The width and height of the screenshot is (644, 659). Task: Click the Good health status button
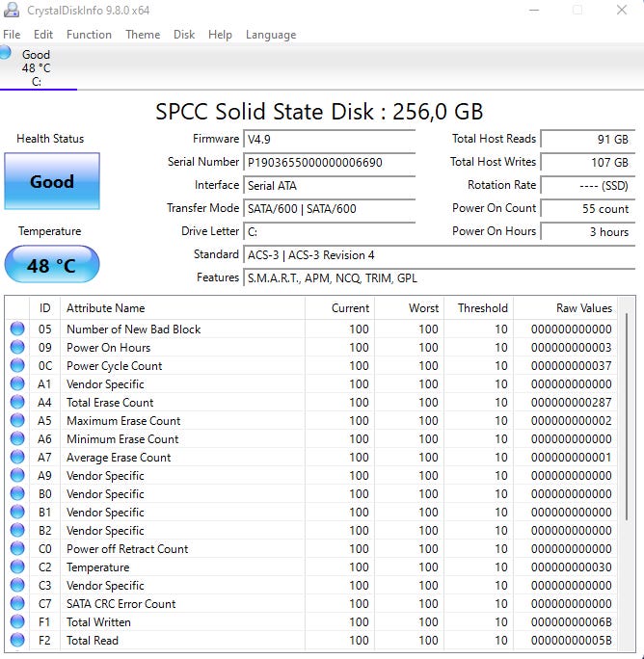(x=52, y=181)
